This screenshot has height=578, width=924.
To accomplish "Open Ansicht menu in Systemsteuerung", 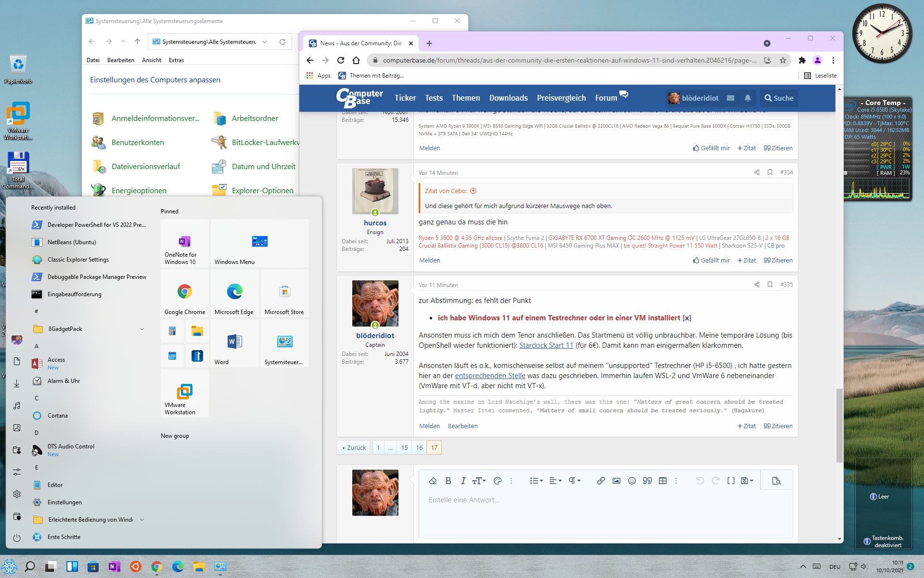I will pos(151,60).
